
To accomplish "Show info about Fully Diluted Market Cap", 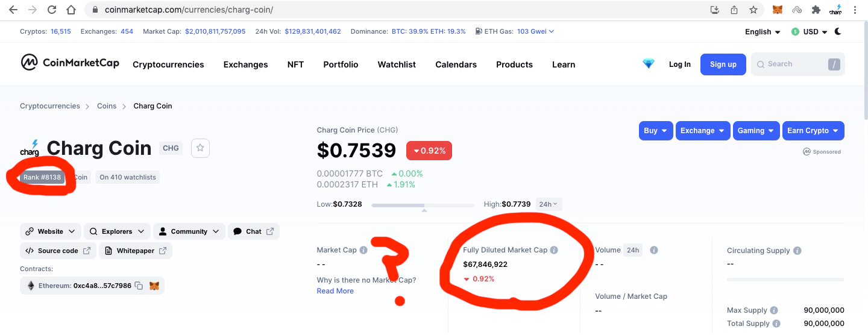I will (x=554, y=250).
